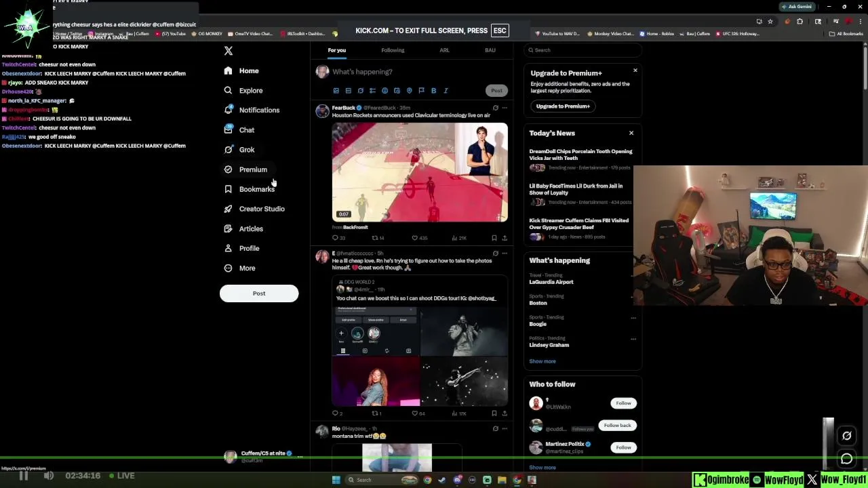868x488 pixels.
Task: Follow Martinez Politix
Action: click(623, 447)
